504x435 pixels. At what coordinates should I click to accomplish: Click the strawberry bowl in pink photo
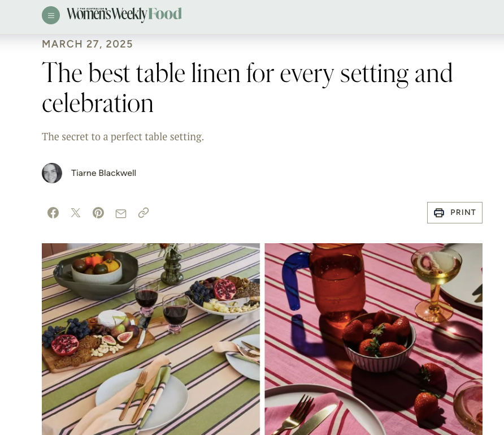379,342
